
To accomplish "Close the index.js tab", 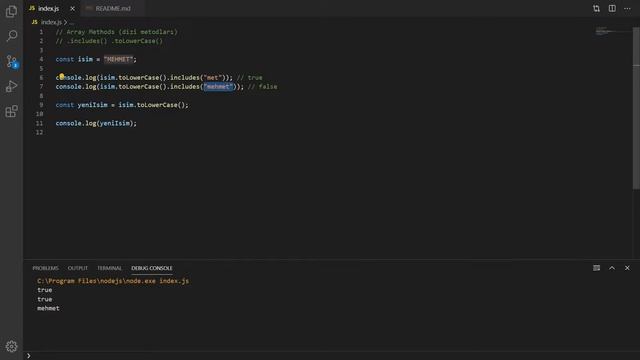I will tap(72, 9).
